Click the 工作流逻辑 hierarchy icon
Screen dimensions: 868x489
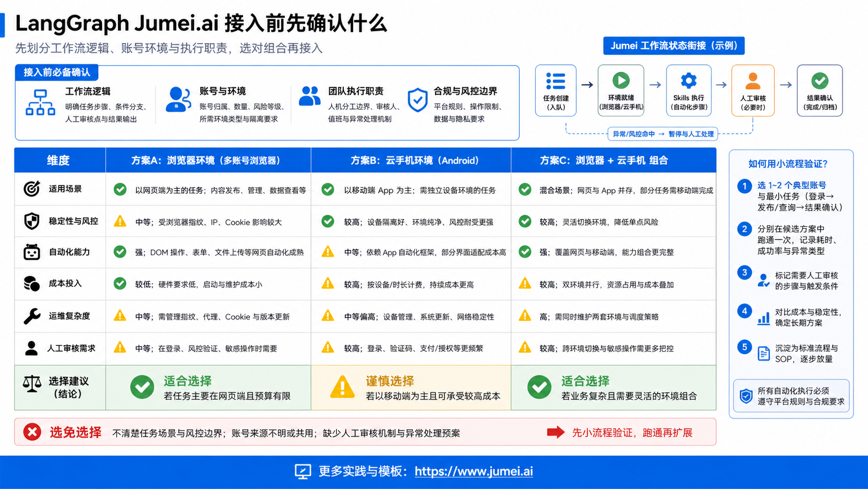click(x=40, y=102)
